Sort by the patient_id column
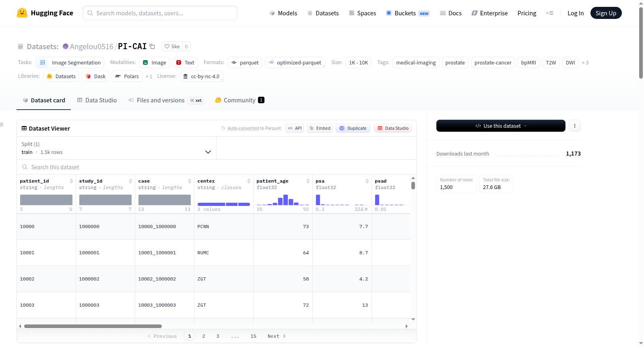644x347 pixels. tap(71, 181)
